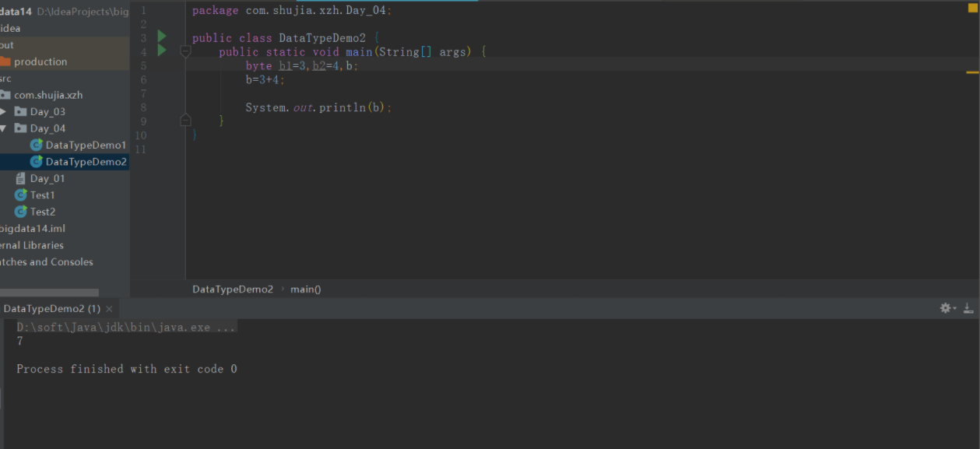This screenshot has height=449, width=980.
Task: Collapse the Day_04 package
Action: (3, 128)
